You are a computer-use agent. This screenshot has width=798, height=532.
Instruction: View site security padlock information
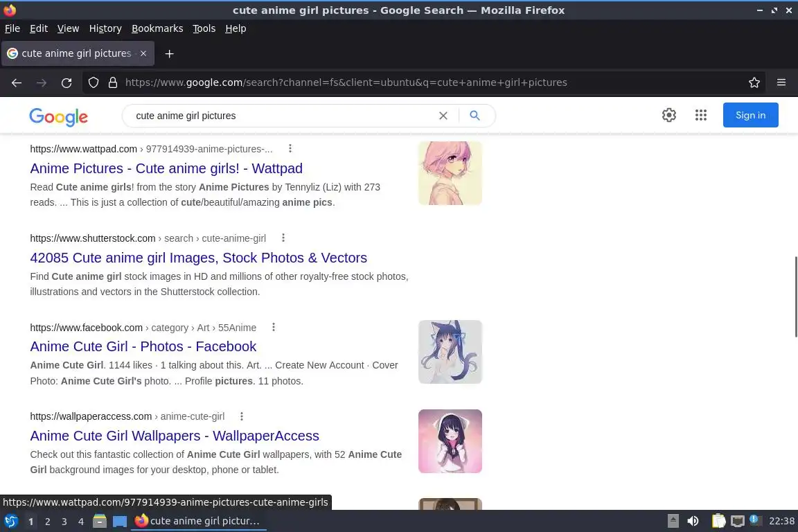[x=113, y=82]
